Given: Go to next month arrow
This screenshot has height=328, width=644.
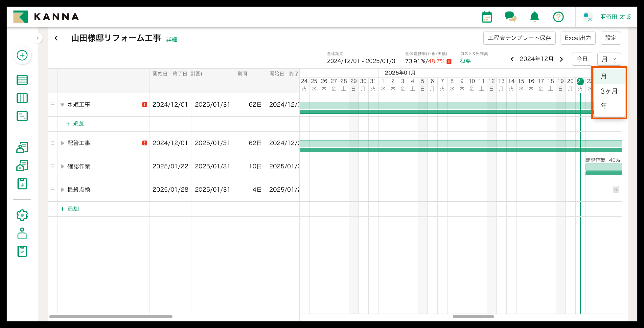Looking at the screenshot, I should point(561,59).
